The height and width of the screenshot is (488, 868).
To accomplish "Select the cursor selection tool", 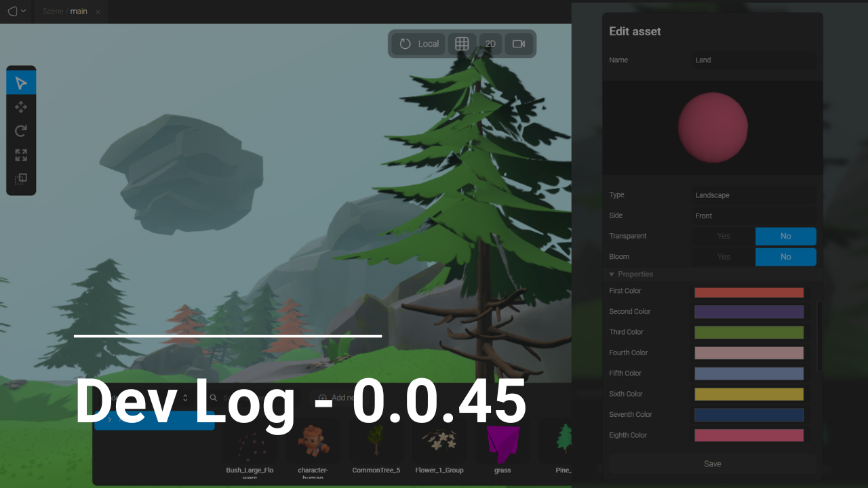I will [21, 83].
